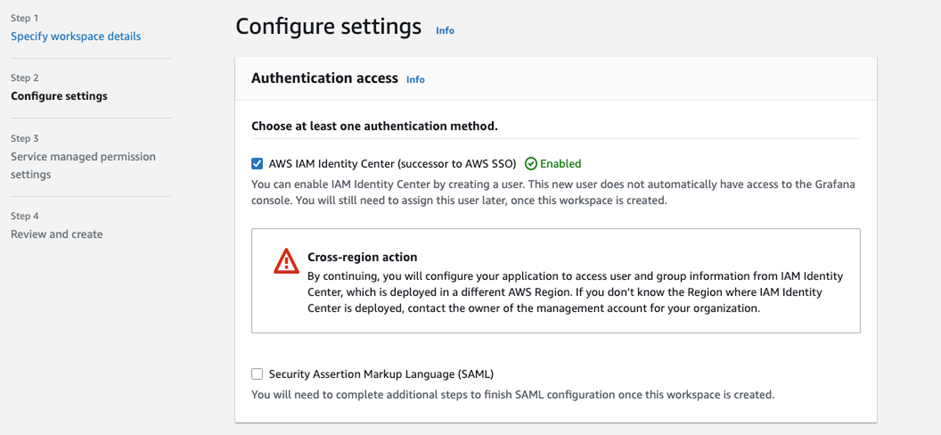Select the Configure settings step in sidebar
Viewport: 941px width, 435px height.
pyautogui.click(x=59, y=96)
